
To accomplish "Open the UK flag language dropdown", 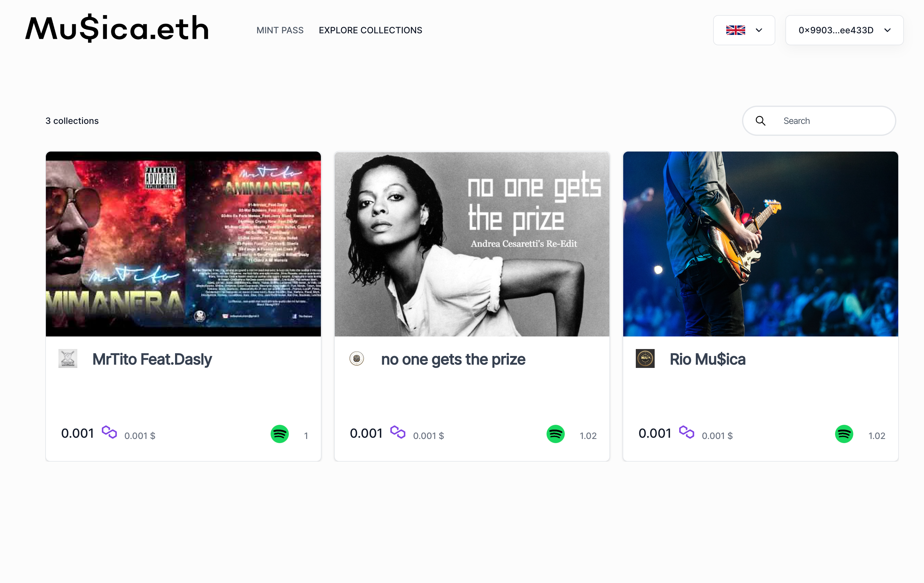I will [744, 30].
